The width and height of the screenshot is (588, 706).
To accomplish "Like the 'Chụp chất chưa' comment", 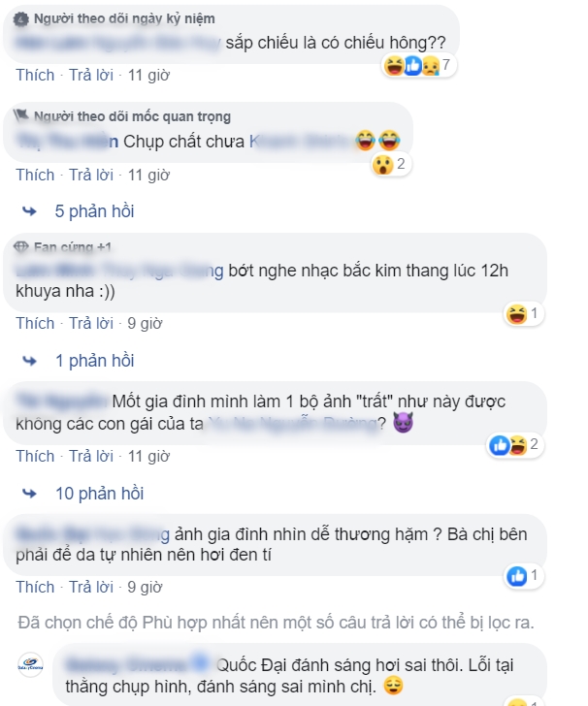I will click(35, 175).
